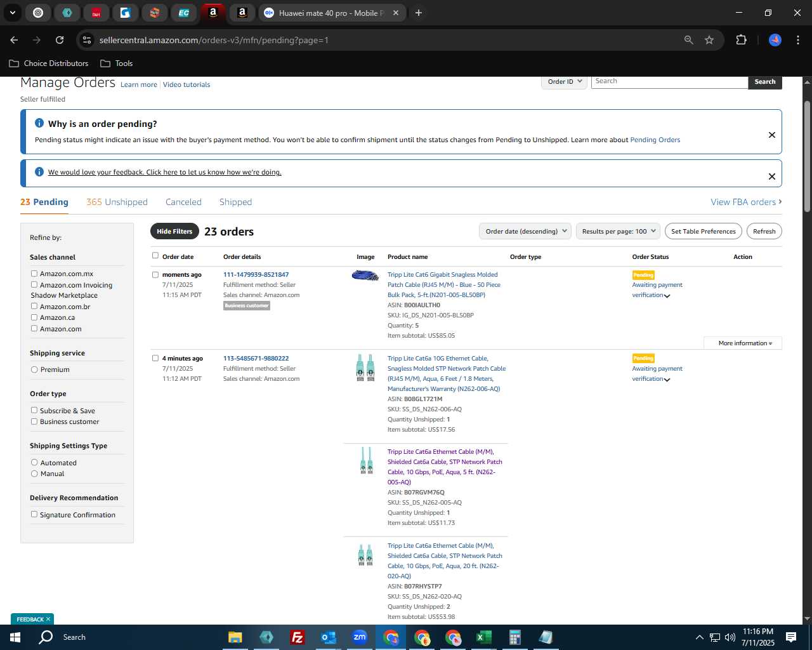812x650 pixels.
Task: Enable the Amazon.com.br filter
Action: (x=34, y=306)
